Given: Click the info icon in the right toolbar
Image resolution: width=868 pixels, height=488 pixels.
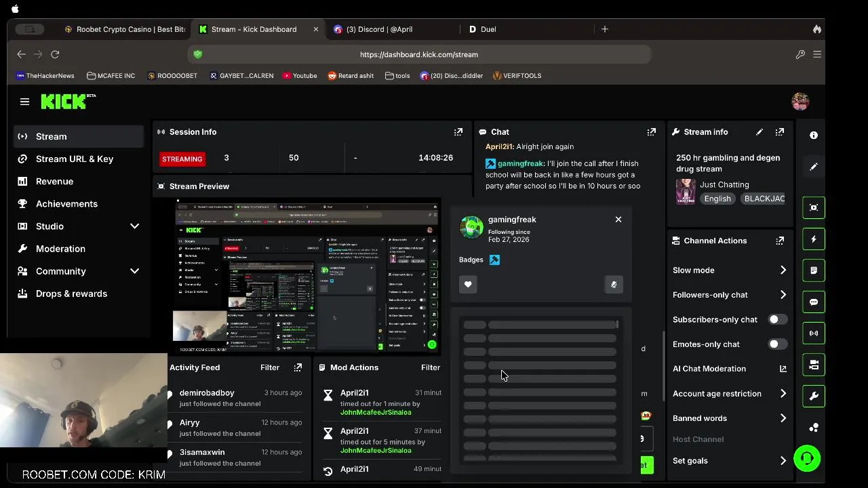Looking at the screenshot, I should 814,136.
